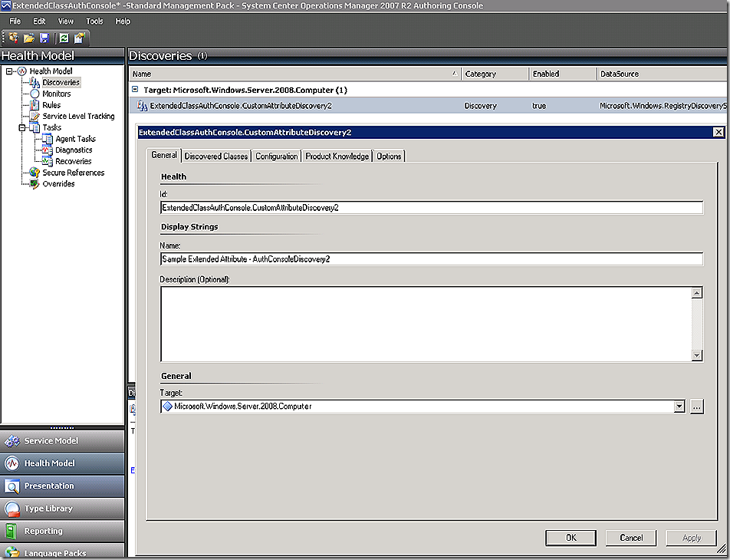The width and height of the screenshot is (730, 560).
Task: Click the Microsoft.Windows.RegistryDiscovery DataSource cell
Action: [663, 106]
